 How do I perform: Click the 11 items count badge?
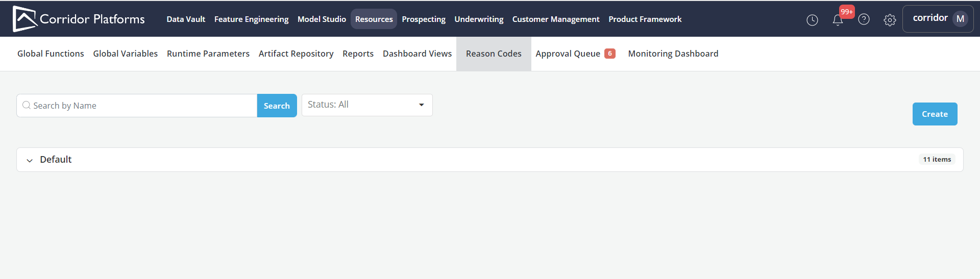tap(937, 160)
